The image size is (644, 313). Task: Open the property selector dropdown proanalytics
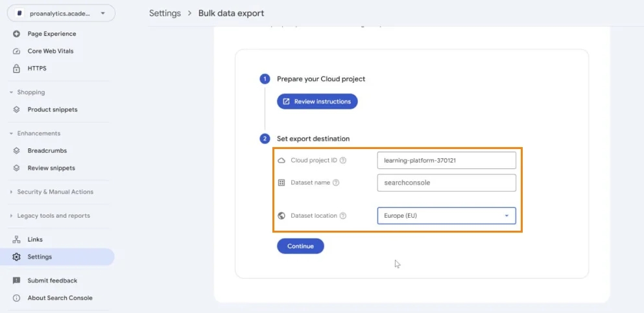pyautogui.click(x=61, y=13)
